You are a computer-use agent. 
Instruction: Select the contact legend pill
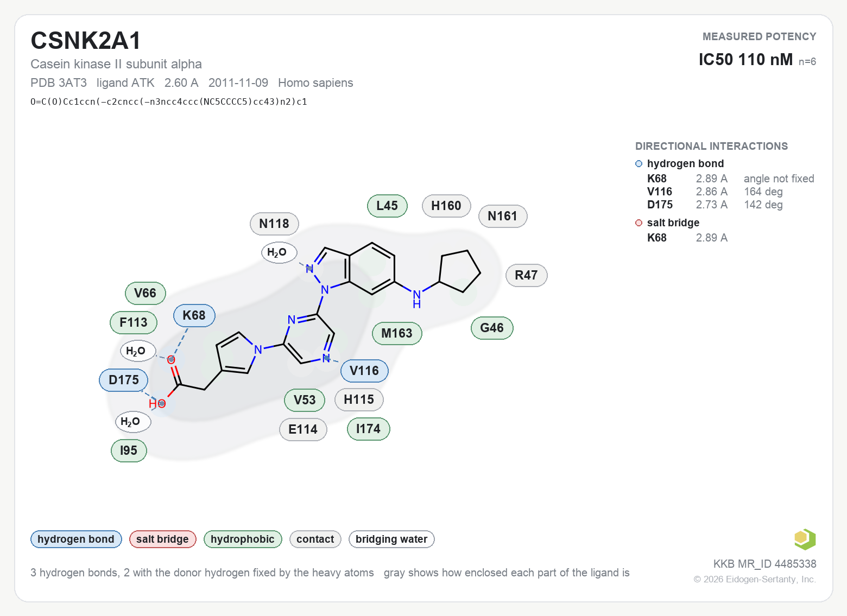(x=315, y=539)
